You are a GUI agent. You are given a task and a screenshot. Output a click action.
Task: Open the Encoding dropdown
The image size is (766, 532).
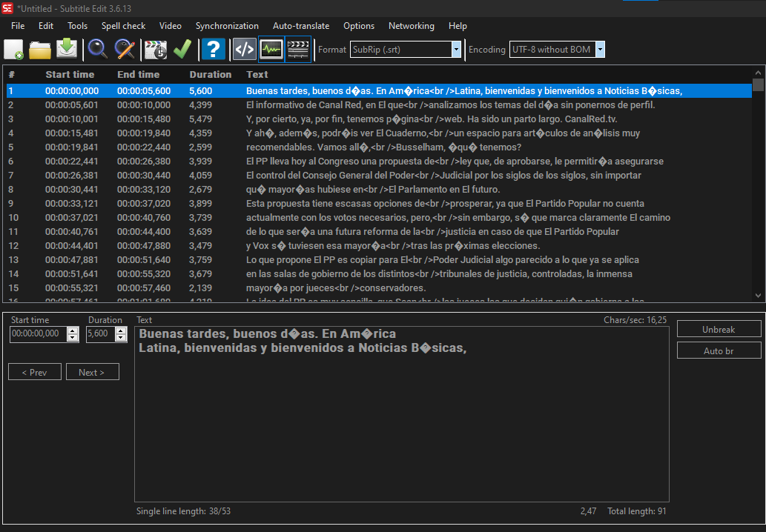(598, 50)
